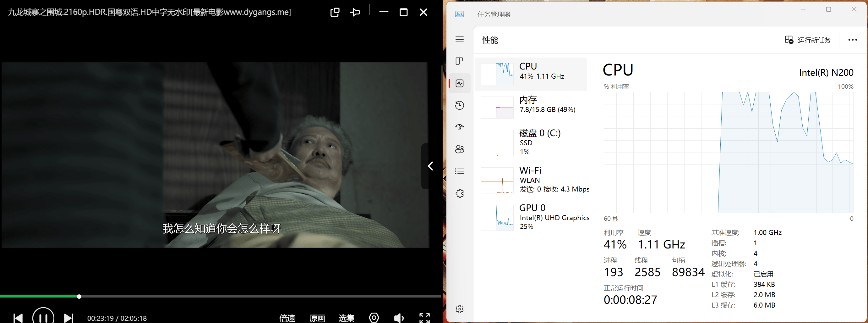868x323 pixels.
Task: Skip to previous video
Action: point(18,318)
